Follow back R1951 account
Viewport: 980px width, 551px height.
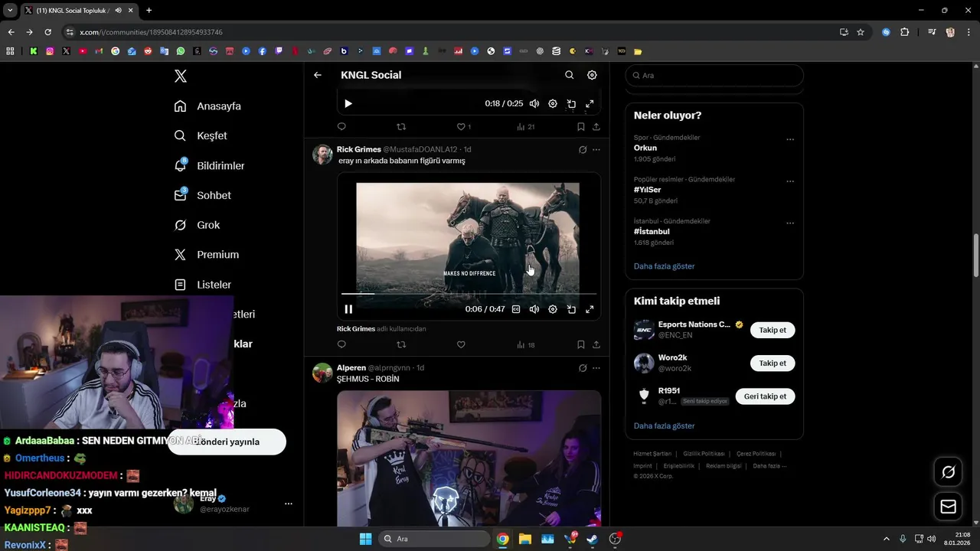(x=765, y=396)
